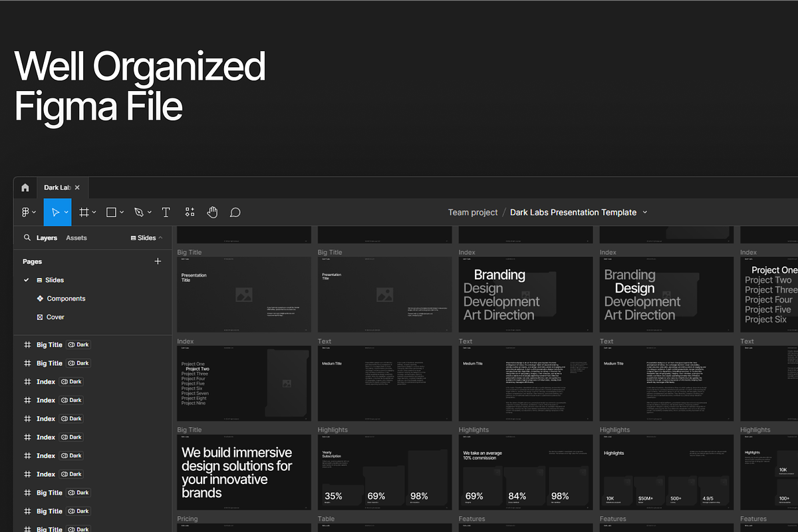Search layers with the magnifier icon
798x532 pixels.
(27, 237)
